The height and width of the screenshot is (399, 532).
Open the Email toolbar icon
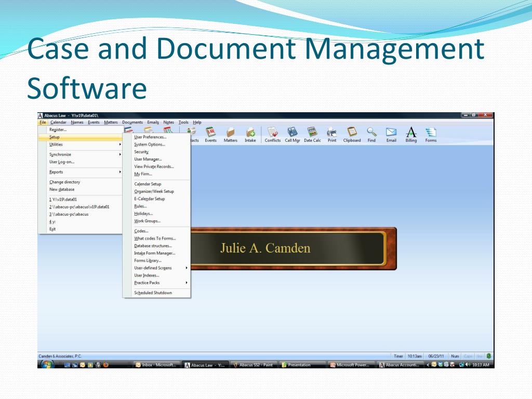point(391,135)
